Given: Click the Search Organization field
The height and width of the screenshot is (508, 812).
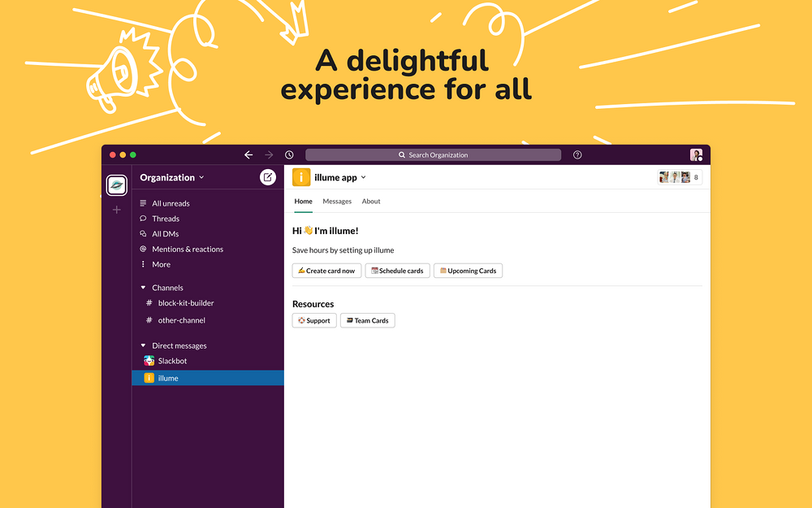Looking at the screenshot, I should click(x=434, y=155).
